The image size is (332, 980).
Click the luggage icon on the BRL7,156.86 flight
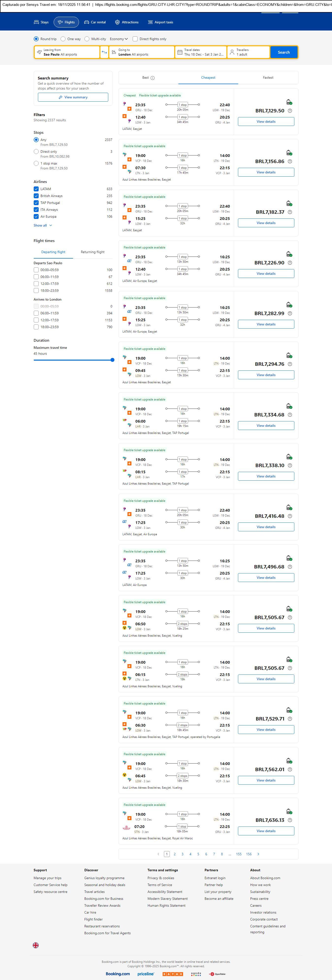tap(289, 153)
